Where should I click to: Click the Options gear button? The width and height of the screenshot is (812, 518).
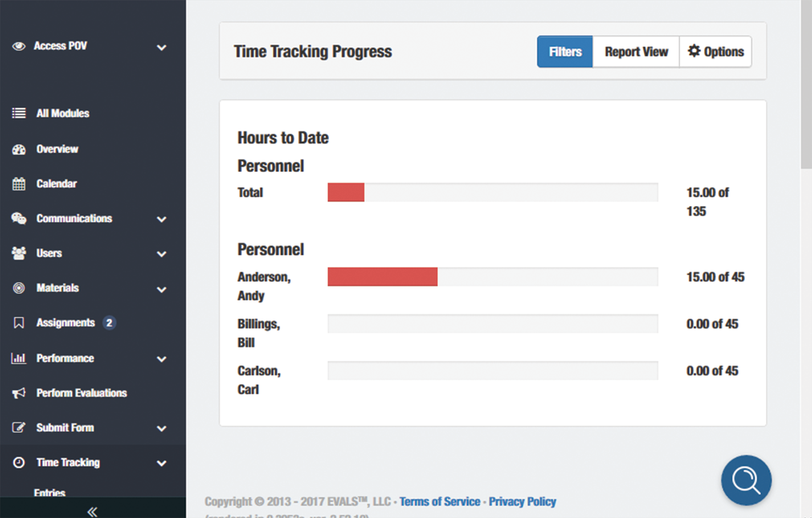(715, 52)
